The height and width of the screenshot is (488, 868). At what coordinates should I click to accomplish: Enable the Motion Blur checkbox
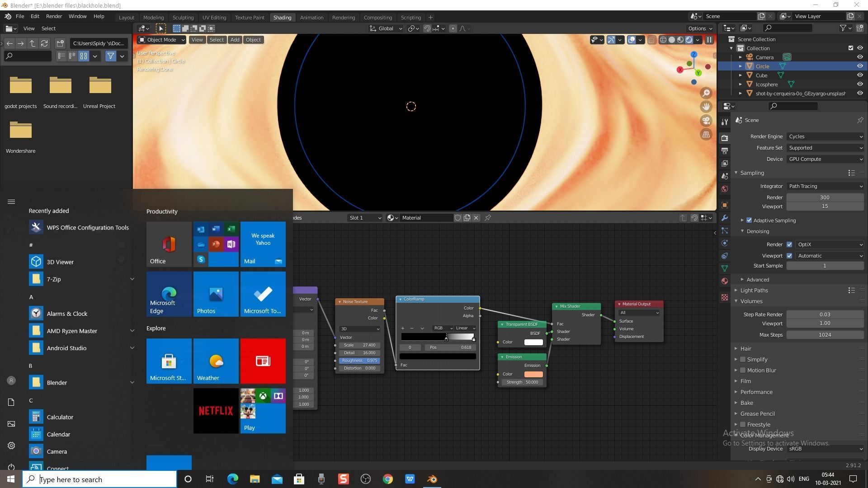743,371
